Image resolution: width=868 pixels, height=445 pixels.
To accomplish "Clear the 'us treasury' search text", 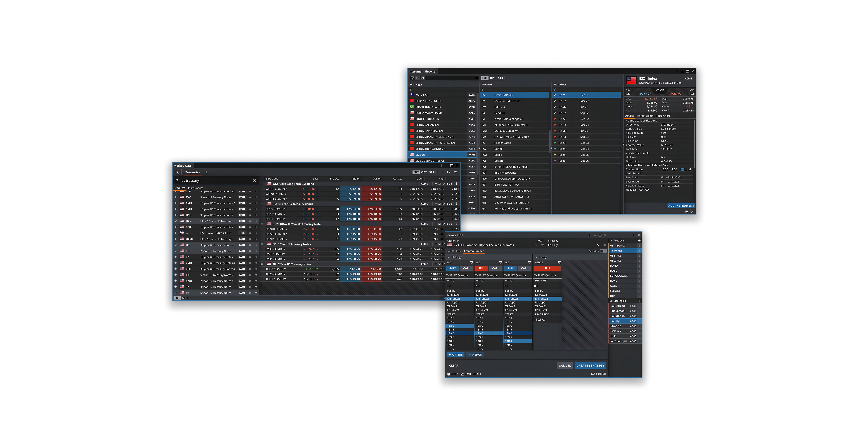I will [x=254, y=181].
